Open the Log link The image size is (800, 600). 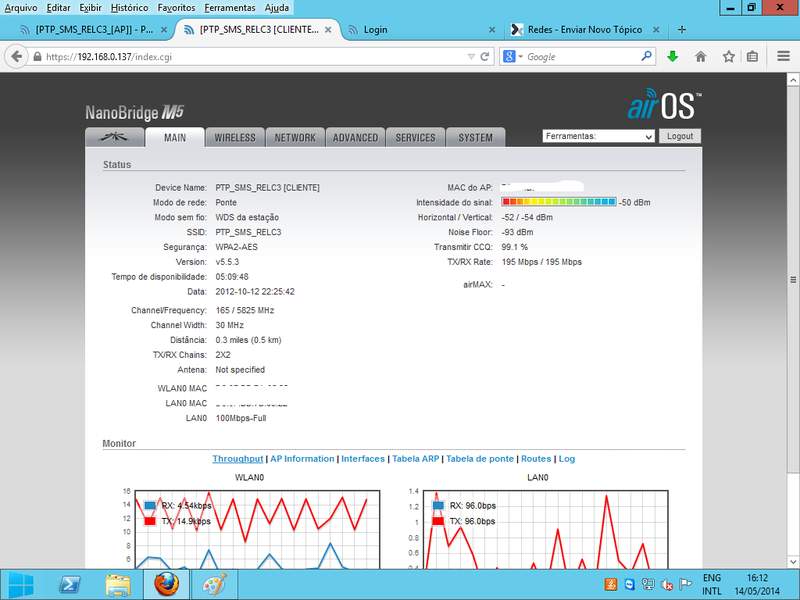click(x=567, y=459)
